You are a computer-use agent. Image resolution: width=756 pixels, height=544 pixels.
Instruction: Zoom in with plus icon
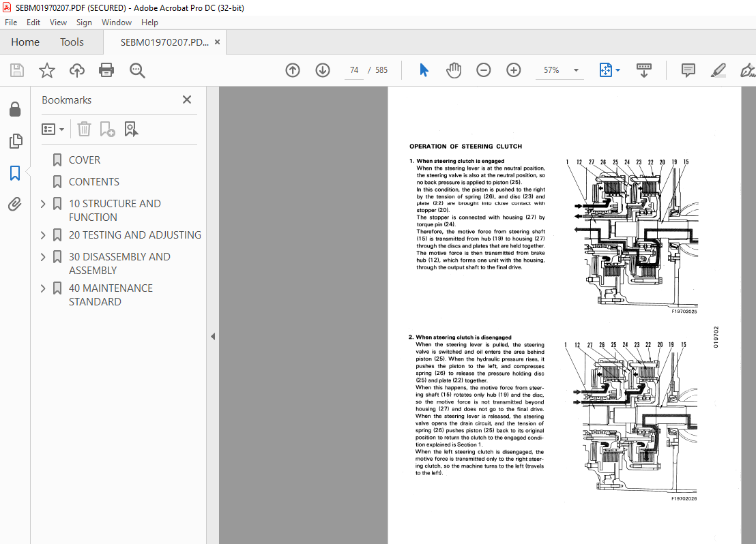click(514, 70)
